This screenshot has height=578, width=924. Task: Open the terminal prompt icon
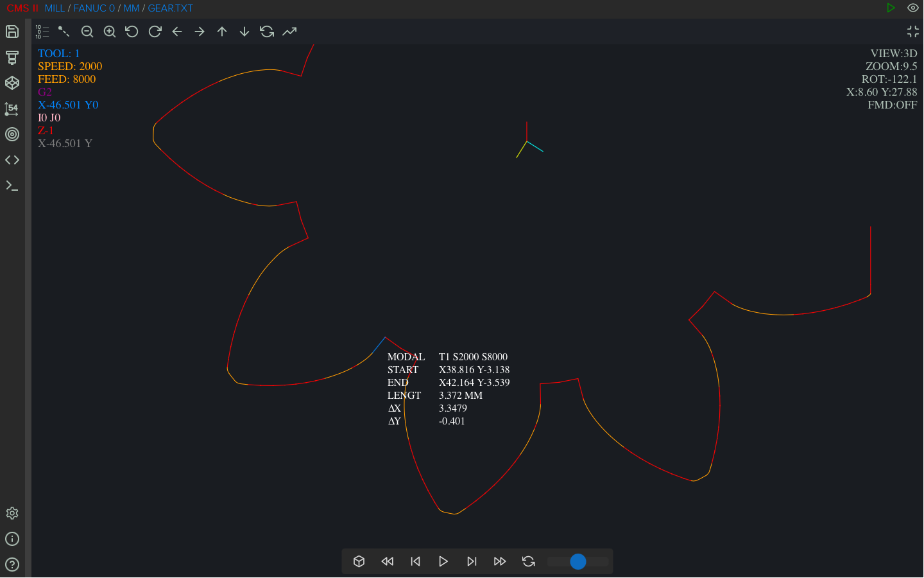pyautogui.click(x=12, y=186)
